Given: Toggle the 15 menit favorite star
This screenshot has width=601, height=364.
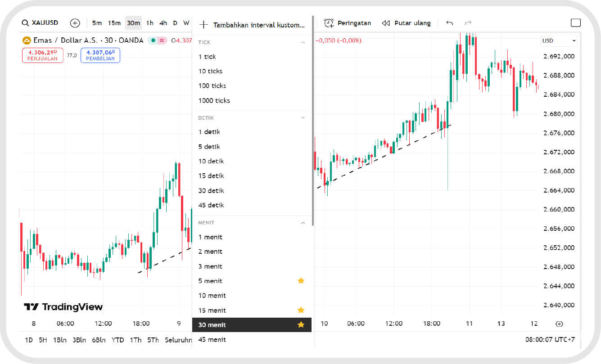Looking at the screenshot, I should (x=301, y=310).
